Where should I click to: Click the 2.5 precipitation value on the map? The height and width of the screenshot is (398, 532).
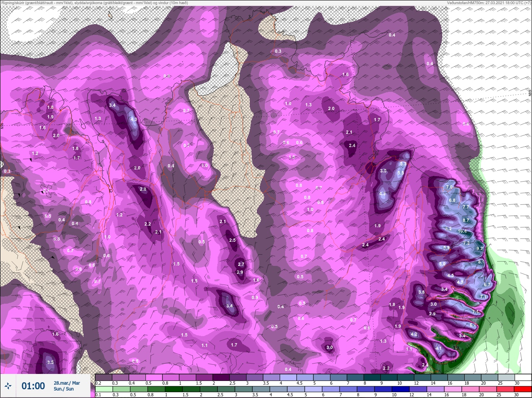pyautogui.click(x=232, y=240)
